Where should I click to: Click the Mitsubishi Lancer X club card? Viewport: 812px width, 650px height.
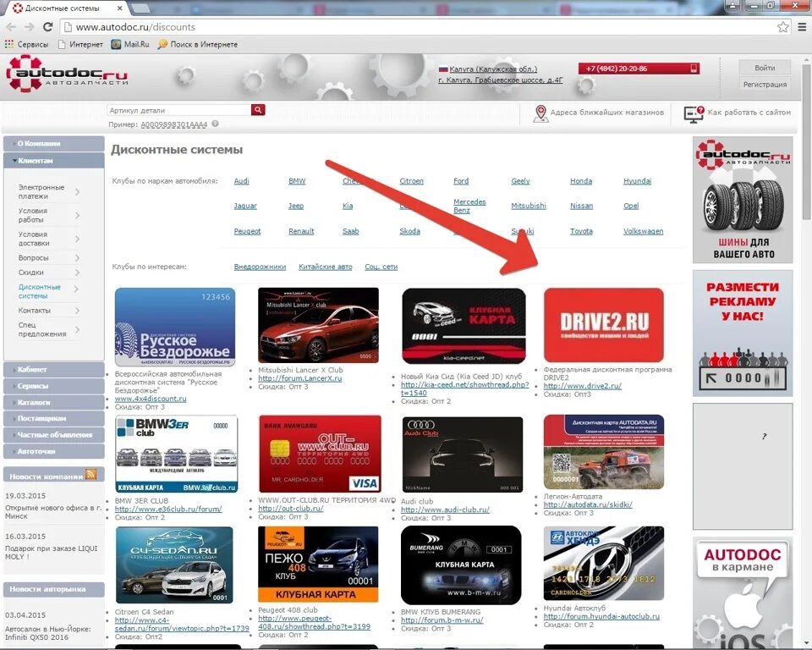tap(319, 326)
